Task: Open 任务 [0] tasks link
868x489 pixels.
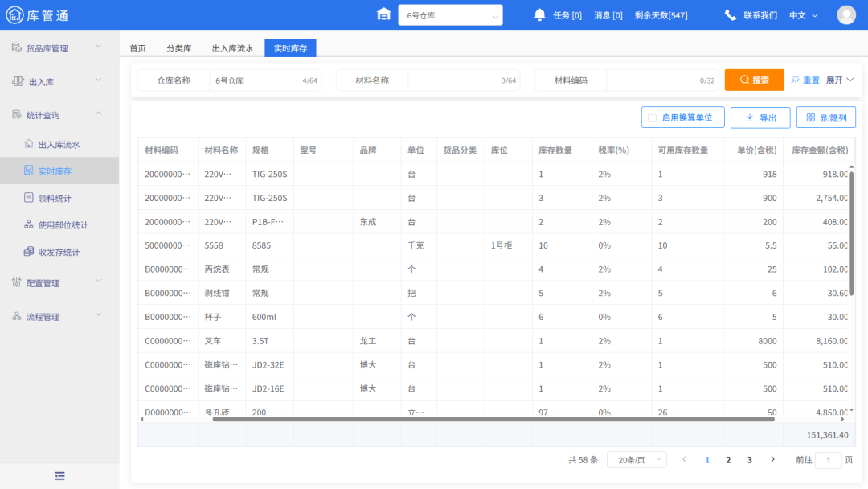Action: 567,15
